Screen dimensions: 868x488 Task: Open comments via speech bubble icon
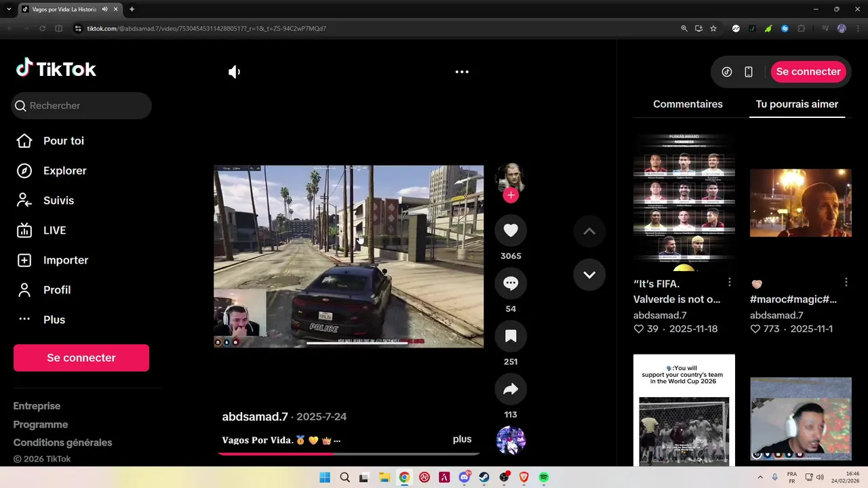pos(511,283)
